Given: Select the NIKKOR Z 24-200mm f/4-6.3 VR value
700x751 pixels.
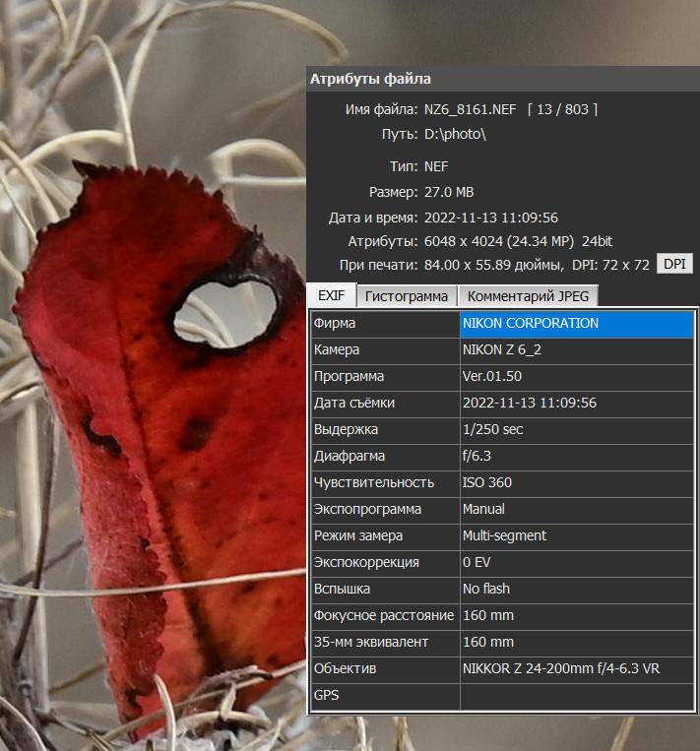Looking at the screenshot, I should click(x=577, y=669).
